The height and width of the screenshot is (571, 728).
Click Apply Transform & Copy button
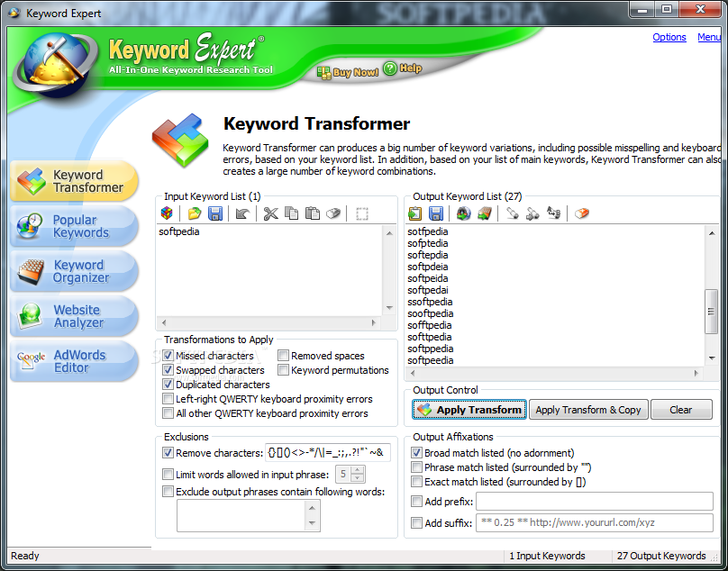click(x=588, y=410)
